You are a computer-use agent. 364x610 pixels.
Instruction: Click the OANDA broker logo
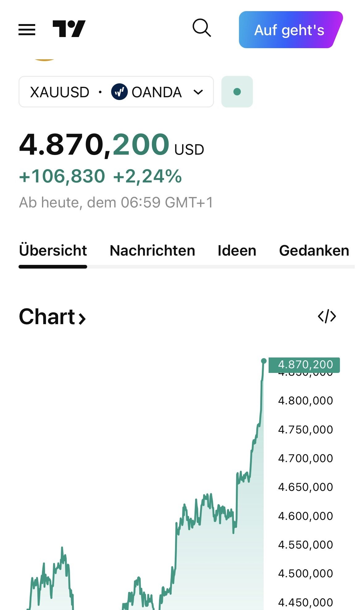pyautogui.click(x=119, y=92)
